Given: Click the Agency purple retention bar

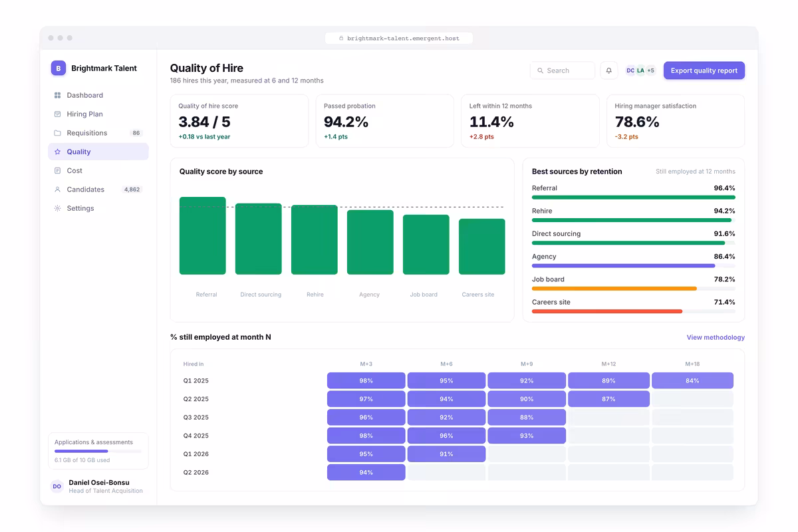Looking at the screenshot, I should [x=623, y=266].
